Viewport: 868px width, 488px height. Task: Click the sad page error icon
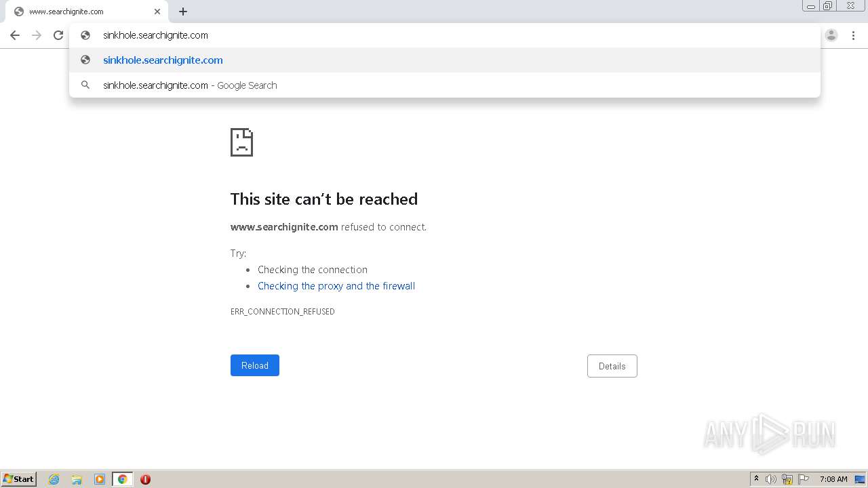(x=241, y=142)
